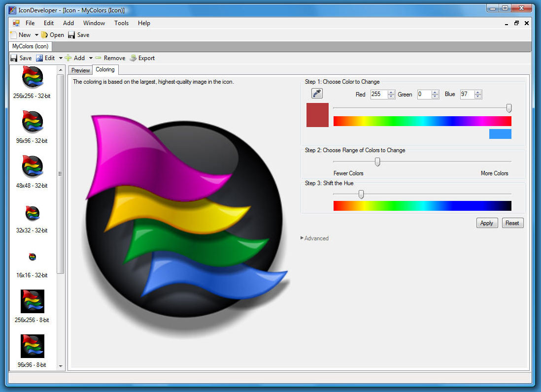Select the 32x32 - 32-bit image
Image resolution: width=541 pixels, height=392 pixels.
32,219
